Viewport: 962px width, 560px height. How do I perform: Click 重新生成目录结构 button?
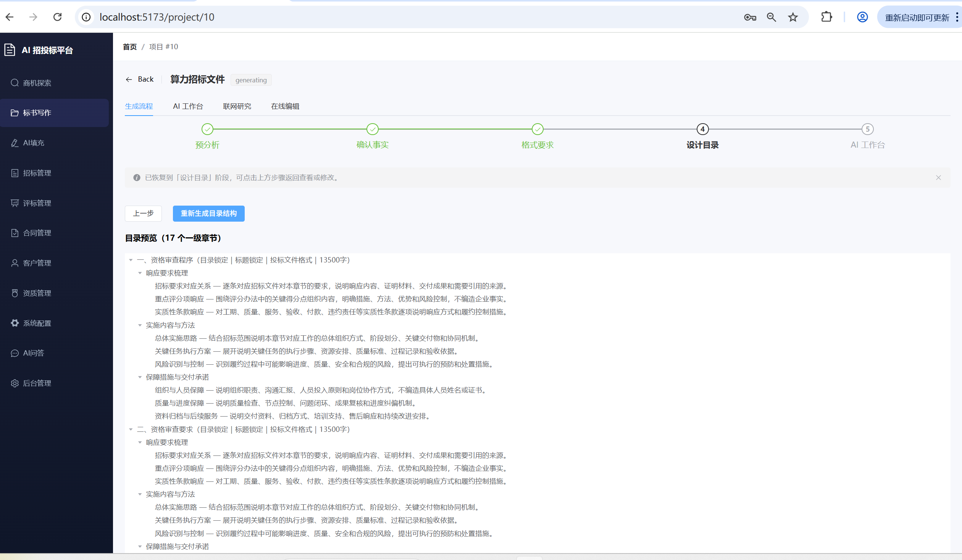209,214
